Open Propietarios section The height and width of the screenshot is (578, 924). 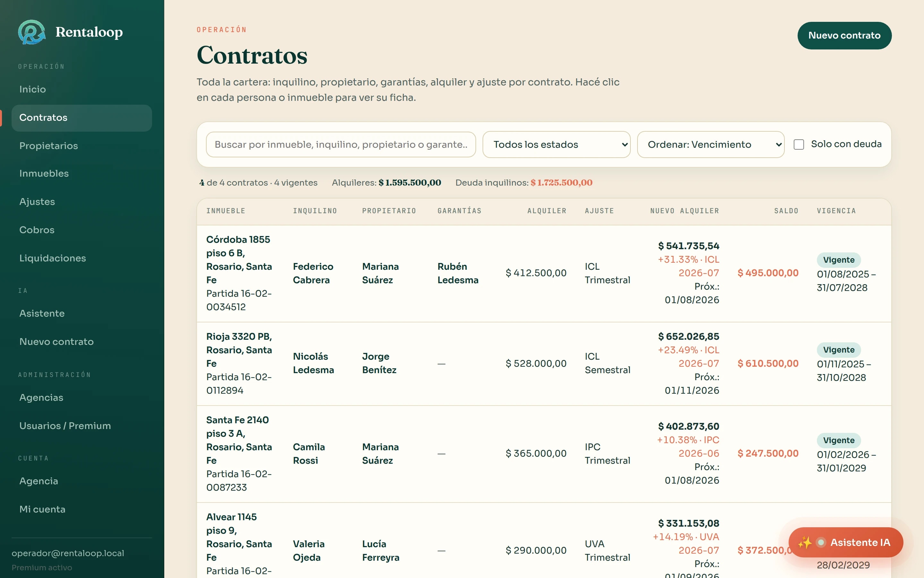point(82,146)
